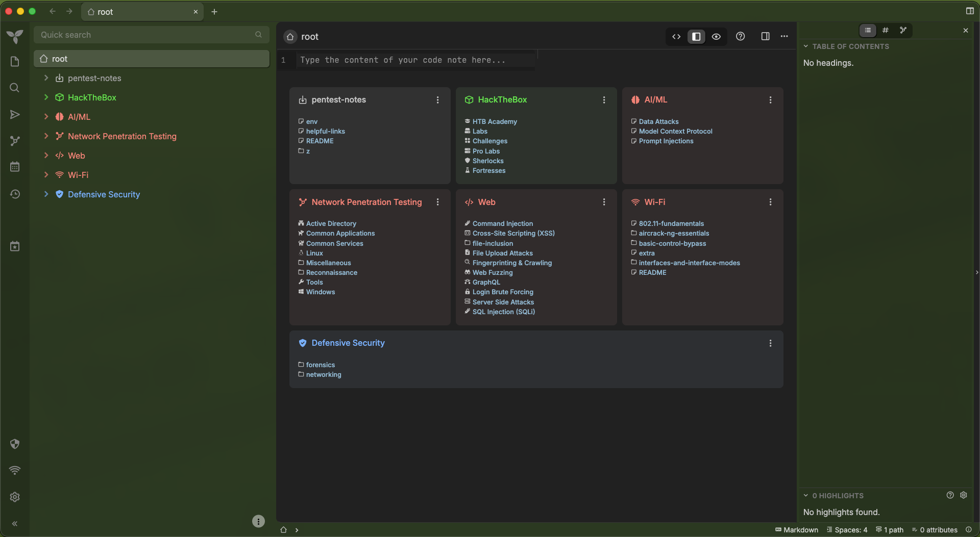Open search notes icon in left launcher
980x537 pixels.
coord(15,88)
